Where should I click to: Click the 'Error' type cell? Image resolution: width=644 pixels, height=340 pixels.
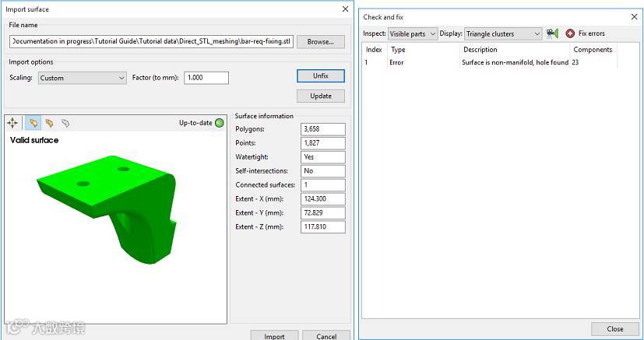coord(396,63)
